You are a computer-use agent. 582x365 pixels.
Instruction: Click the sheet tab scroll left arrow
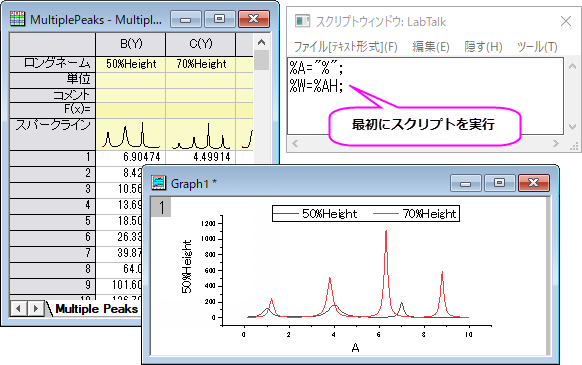(18, 309)
